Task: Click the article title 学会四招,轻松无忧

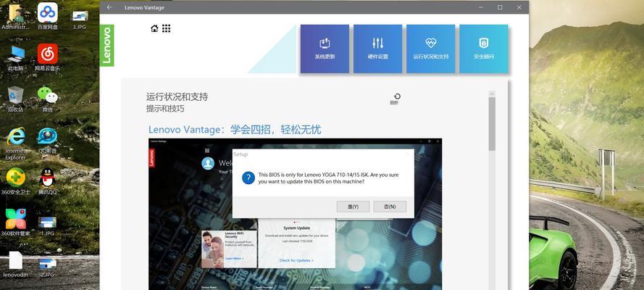Action: (275, 130)
